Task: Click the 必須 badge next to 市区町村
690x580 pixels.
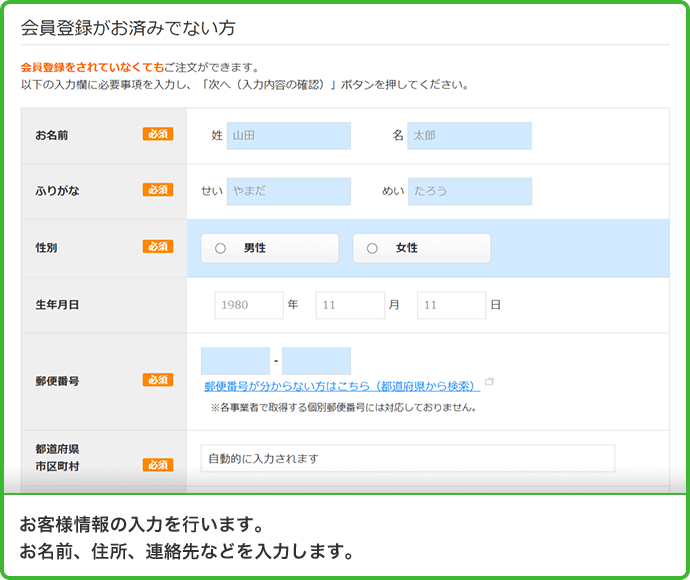Action: pyautogui.click(x=158, y=465)
